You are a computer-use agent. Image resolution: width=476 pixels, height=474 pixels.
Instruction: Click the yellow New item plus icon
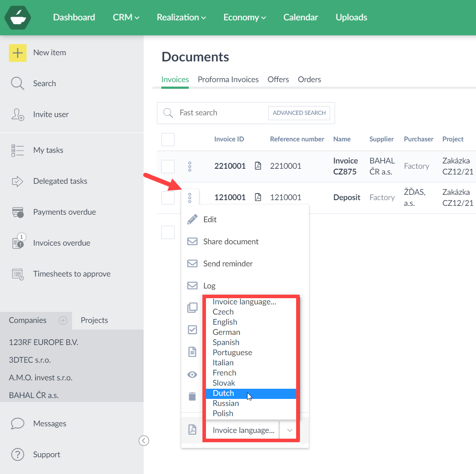click(x=18, y=53)
